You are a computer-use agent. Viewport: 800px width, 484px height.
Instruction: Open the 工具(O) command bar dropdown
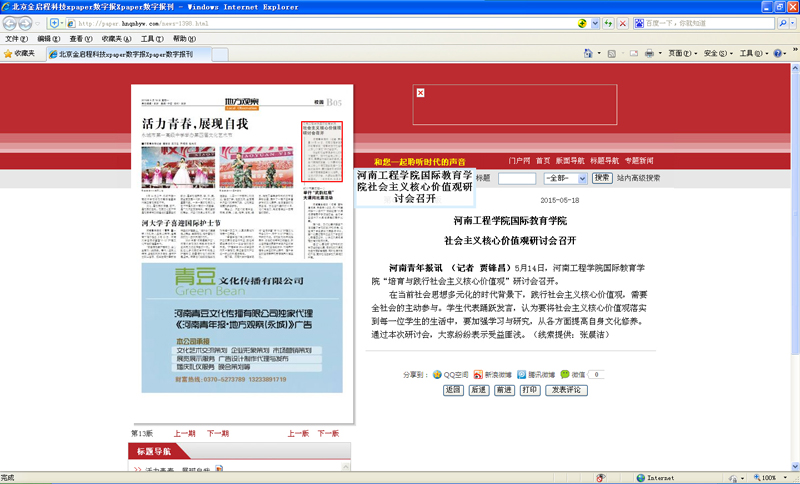754,54
